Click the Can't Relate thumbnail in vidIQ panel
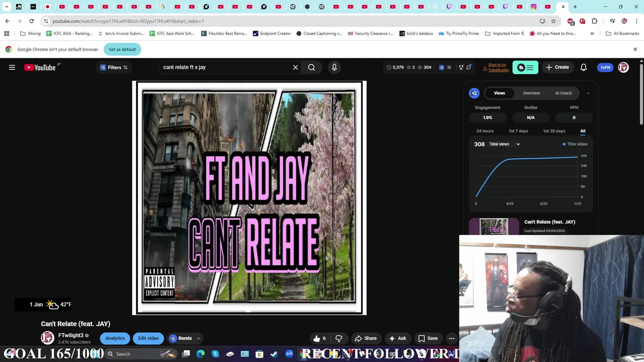 (x=494, y=227)
